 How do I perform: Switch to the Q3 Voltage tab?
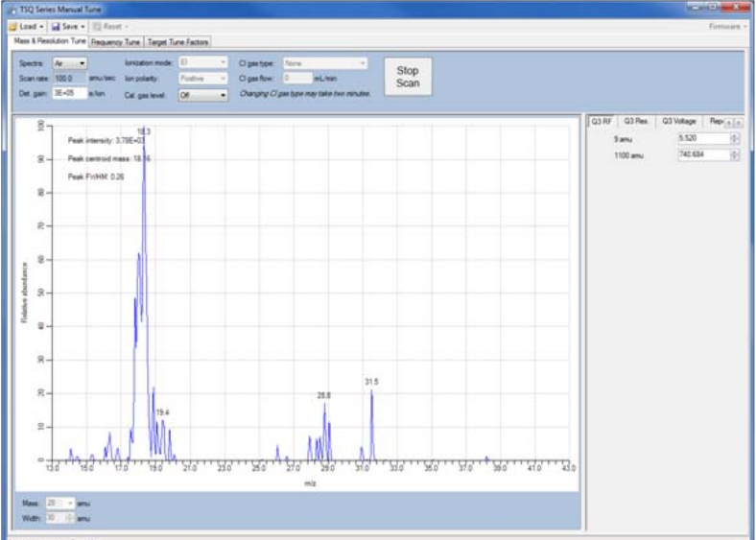(x=678, y=122)
